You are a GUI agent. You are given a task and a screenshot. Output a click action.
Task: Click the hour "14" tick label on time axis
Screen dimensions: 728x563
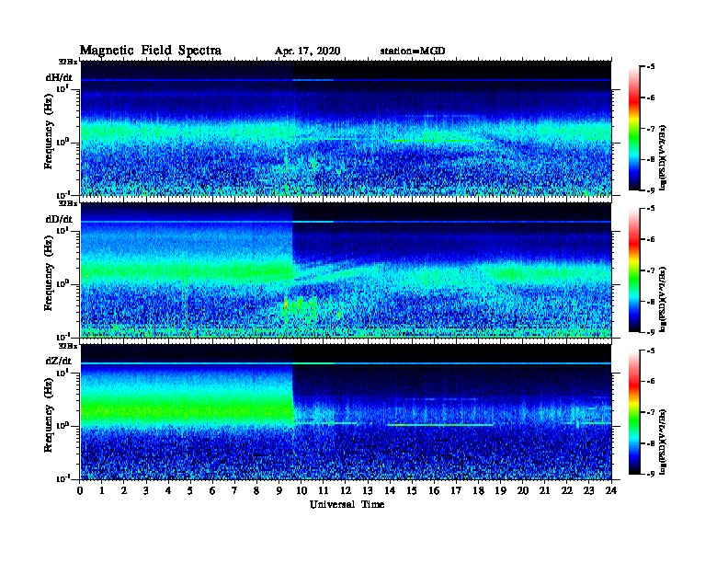[x=389, y=490]
